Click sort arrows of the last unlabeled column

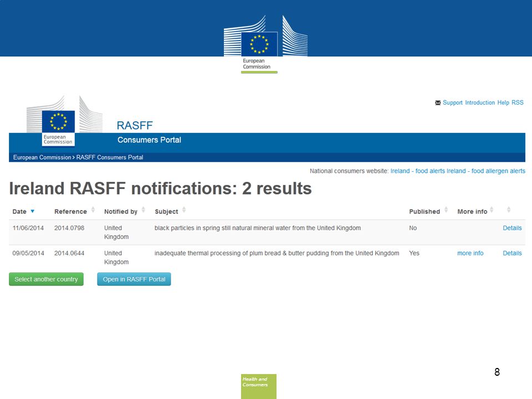coord(509,209)
